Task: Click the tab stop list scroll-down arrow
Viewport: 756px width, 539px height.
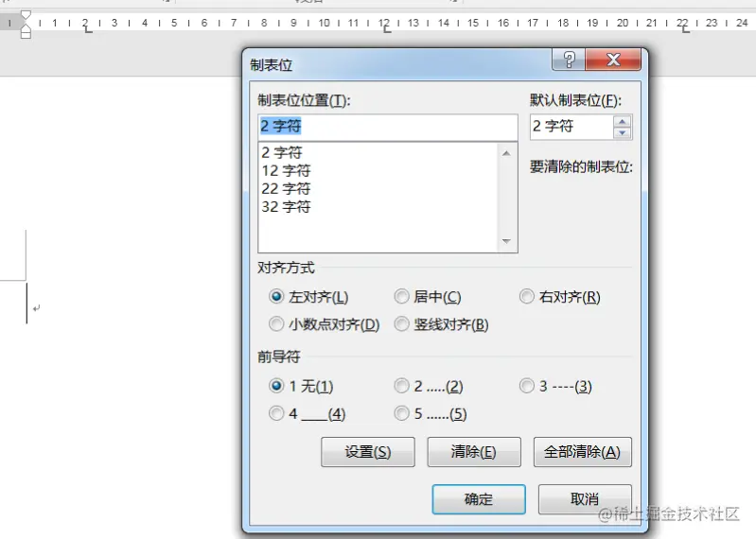Action: tap(506, 241)
